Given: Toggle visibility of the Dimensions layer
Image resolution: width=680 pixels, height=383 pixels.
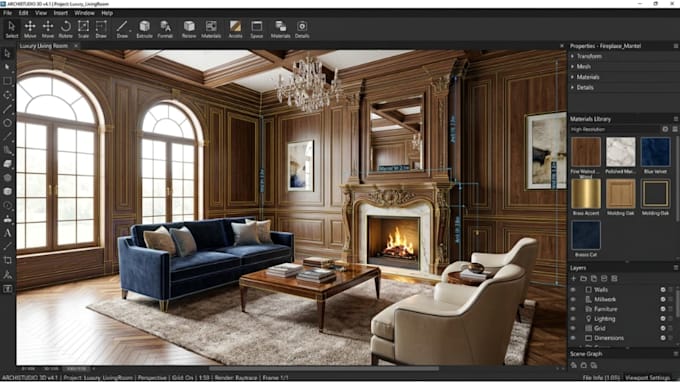Looking at the screenshot, I should coord(573,338).
